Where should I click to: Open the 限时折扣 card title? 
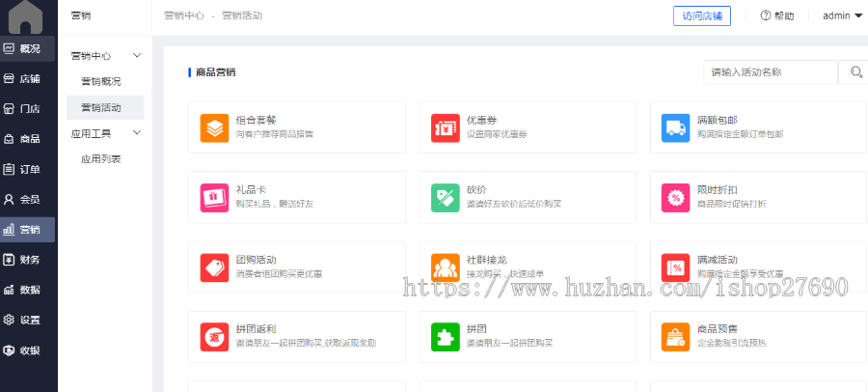coord(718,189)
